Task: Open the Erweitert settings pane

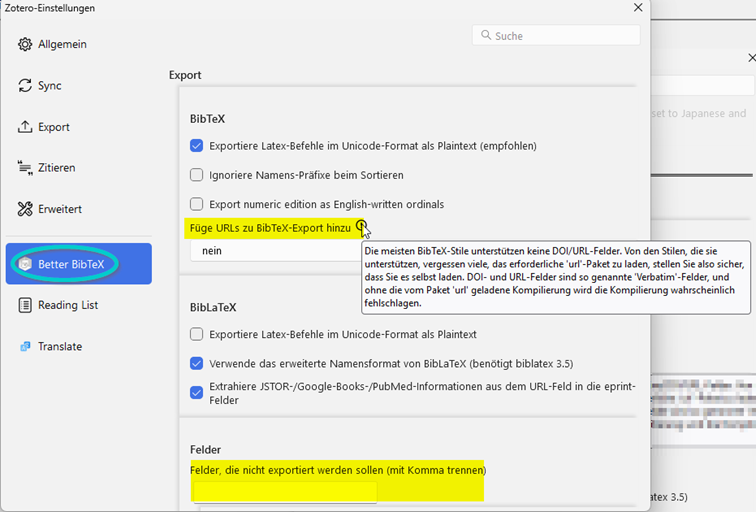Action: [79, 209]
